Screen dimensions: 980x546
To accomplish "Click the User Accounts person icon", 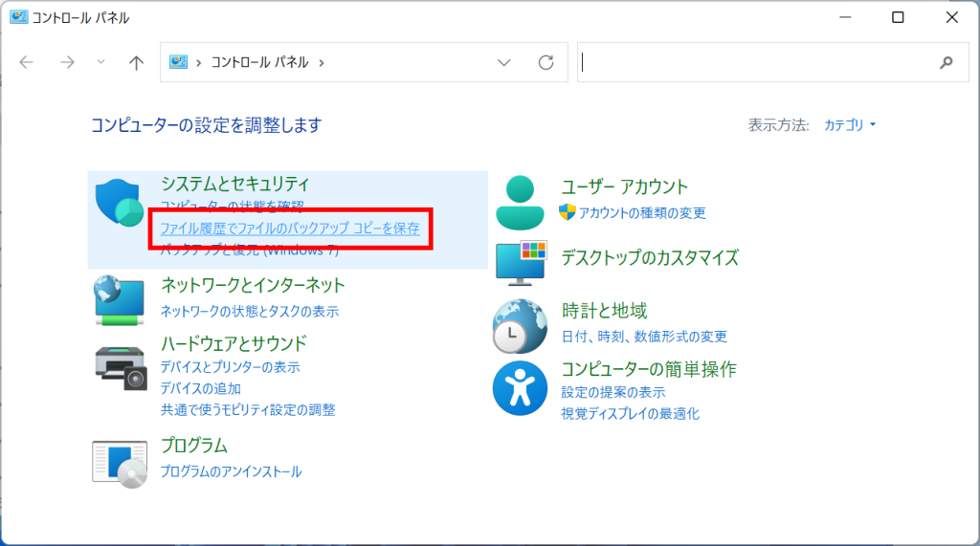I will click(x=520, y=202).
